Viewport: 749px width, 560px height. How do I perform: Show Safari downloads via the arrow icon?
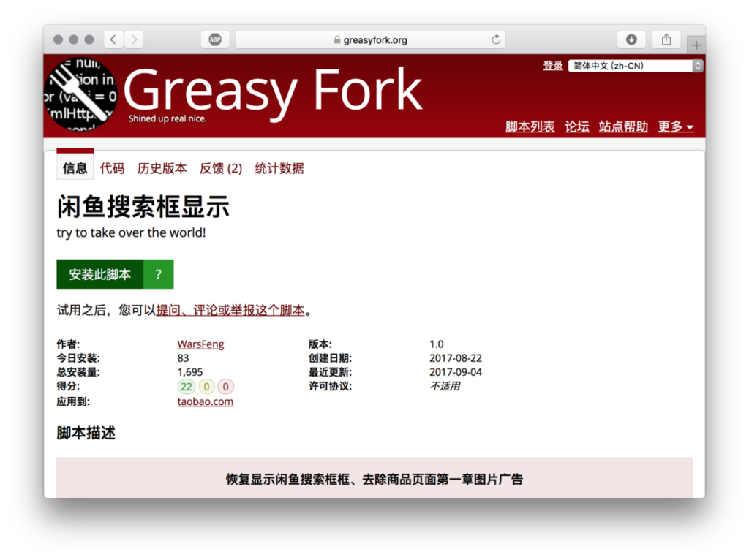[x=631, y=39]
